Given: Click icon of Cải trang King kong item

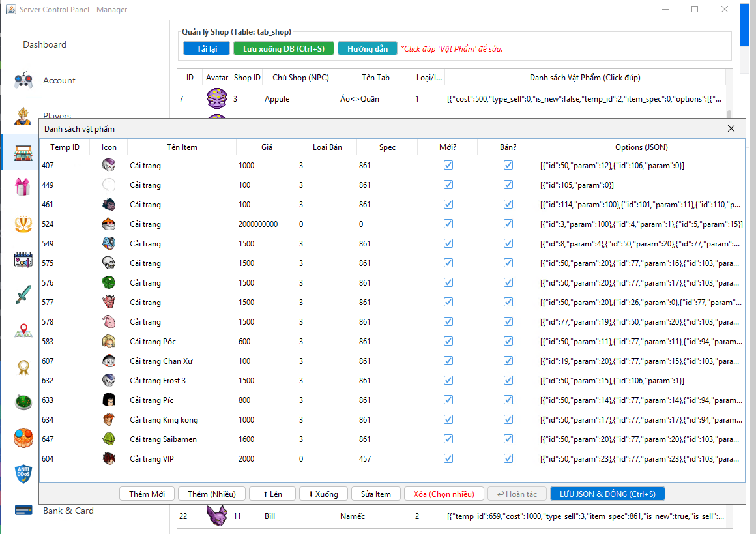Looking at the screenshot, I should 109,419.
